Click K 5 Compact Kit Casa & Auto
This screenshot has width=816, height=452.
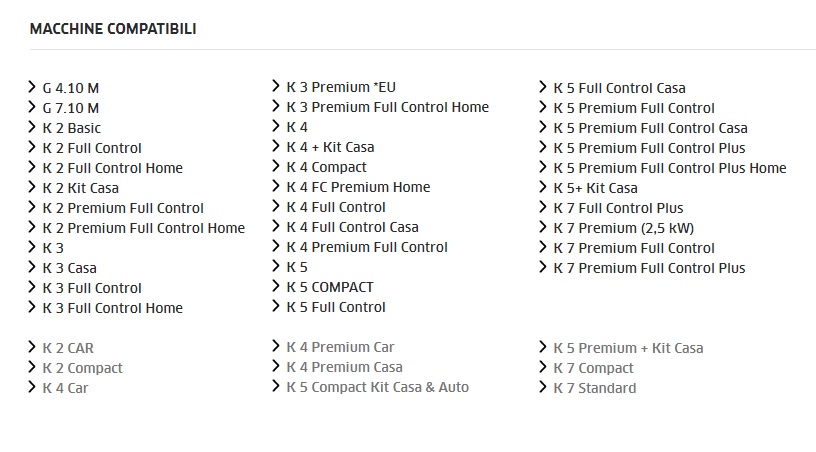click(x=377, y=387)
